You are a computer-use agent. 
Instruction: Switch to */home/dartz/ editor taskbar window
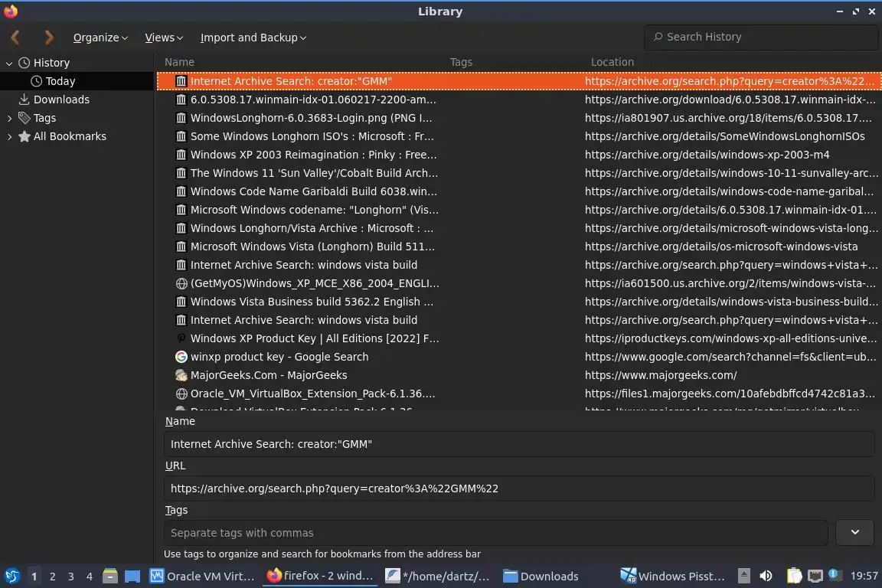pyautogui.click(x=437, y=577)
